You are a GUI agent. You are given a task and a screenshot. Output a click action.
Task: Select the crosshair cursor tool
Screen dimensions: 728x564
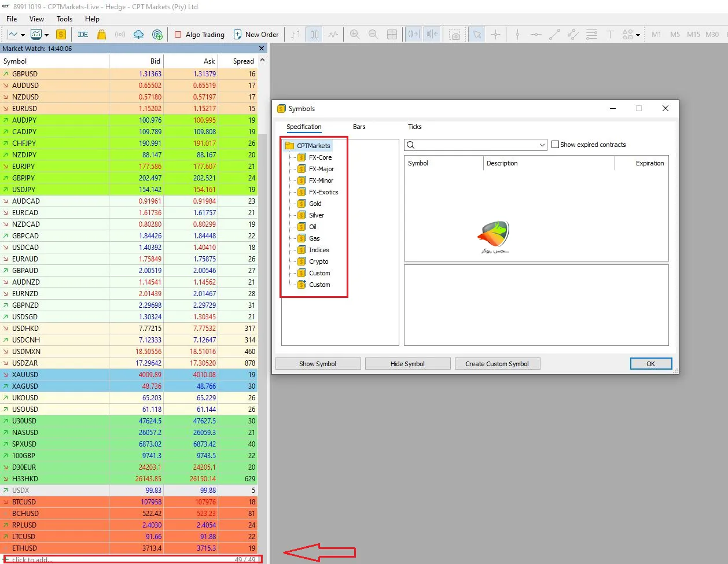coord(495,35)
